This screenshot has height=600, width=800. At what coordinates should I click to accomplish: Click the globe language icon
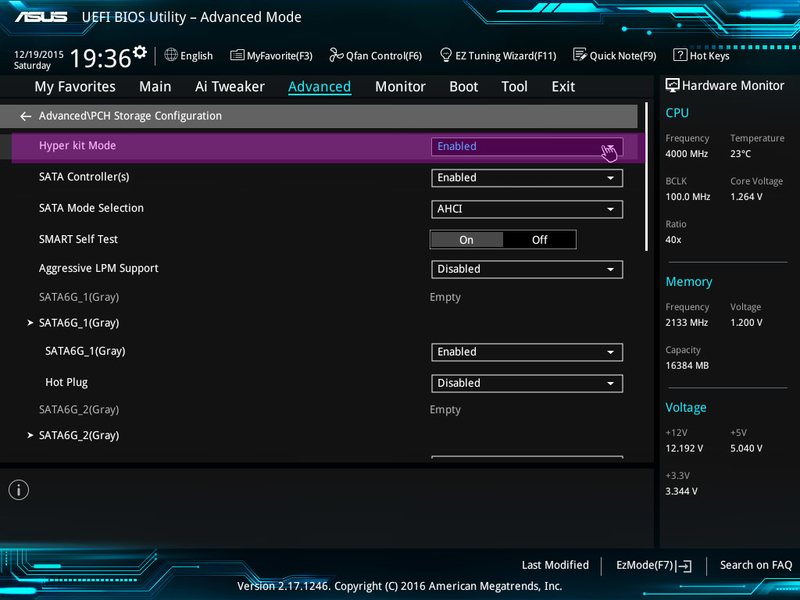(x=171, y=55)
